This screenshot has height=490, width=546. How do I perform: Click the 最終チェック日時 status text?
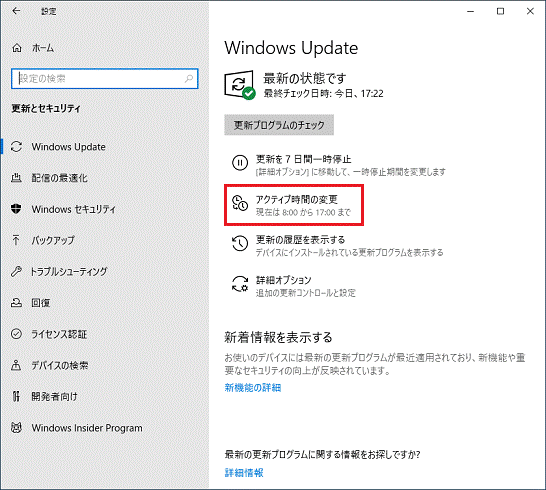pos(323,93)
